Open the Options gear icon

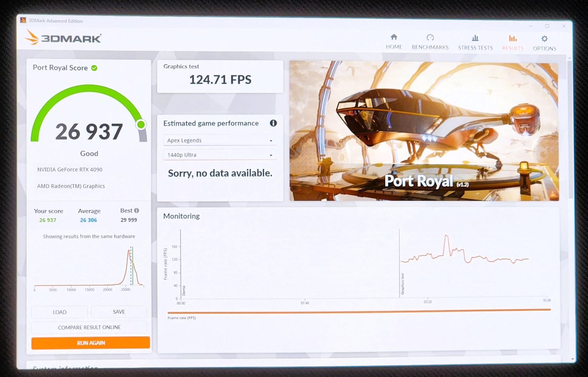[545, 39]
